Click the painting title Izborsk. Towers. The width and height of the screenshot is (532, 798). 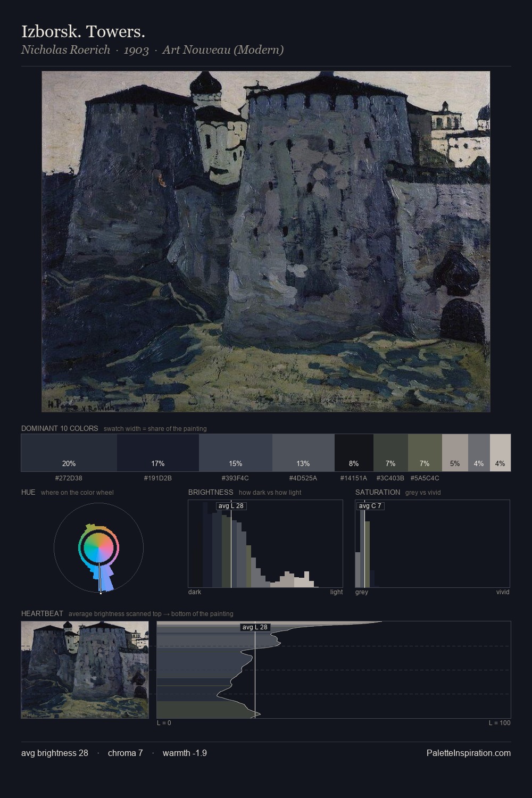click(x=83, y=31)
